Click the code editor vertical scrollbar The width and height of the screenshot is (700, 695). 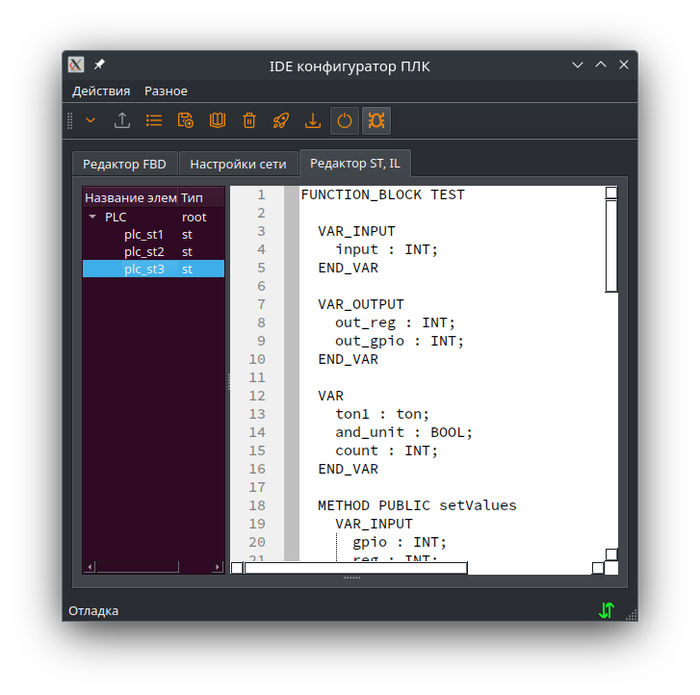pos(611,246)
